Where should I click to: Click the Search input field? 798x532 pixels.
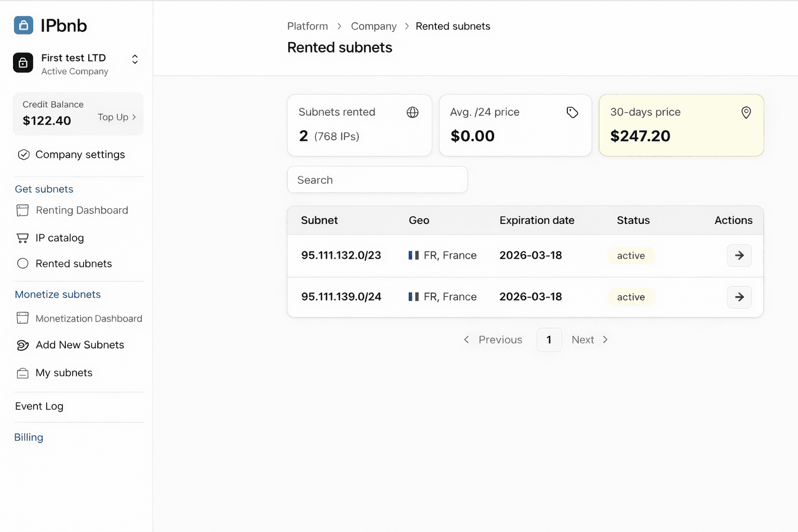tap(377, 179)
